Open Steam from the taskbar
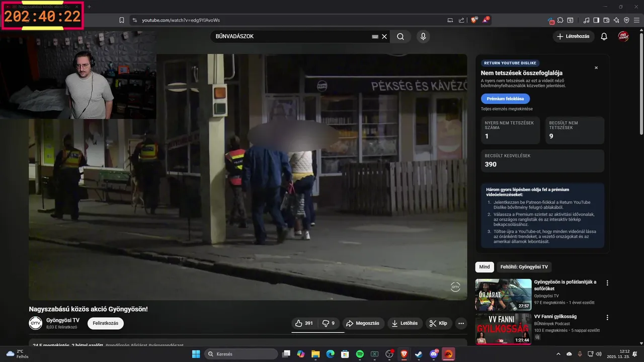Screen dimensions: 644x362 419,354
